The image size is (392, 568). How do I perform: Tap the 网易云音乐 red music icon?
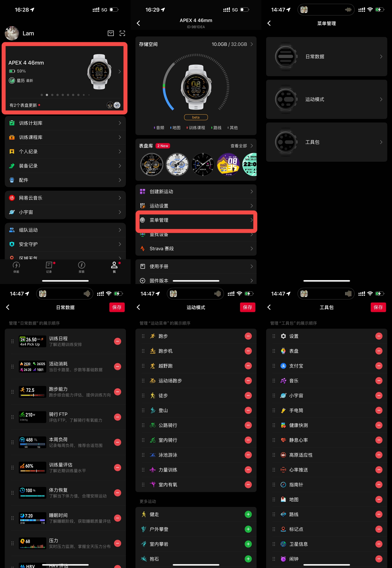click(12, 198)
